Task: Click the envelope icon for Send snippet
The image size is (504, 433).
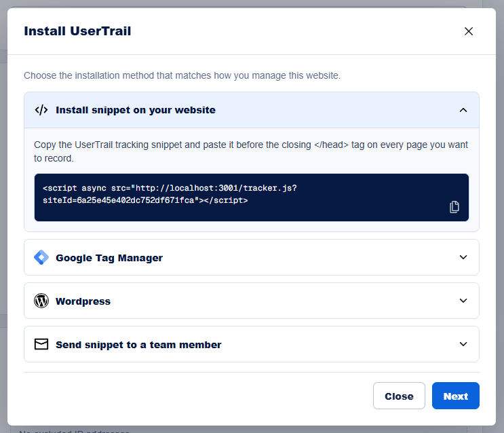Action: [x=41, y=344]
